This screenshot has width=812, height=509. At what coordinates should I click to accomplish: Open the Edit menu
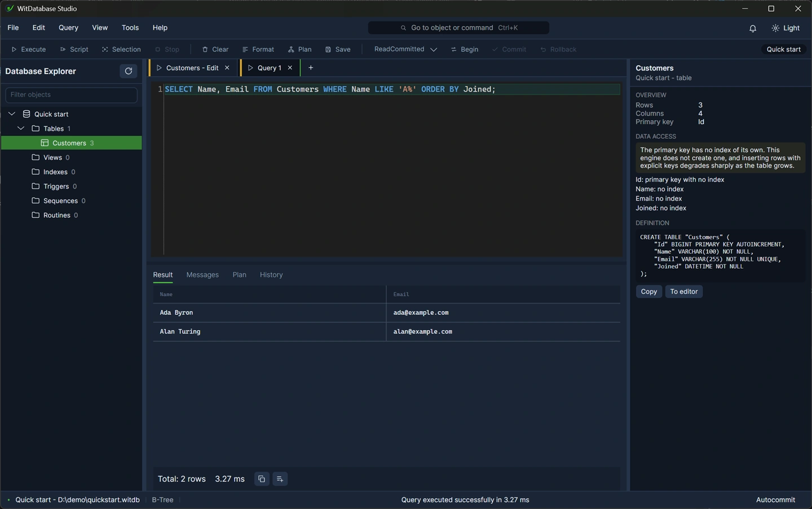39,28
